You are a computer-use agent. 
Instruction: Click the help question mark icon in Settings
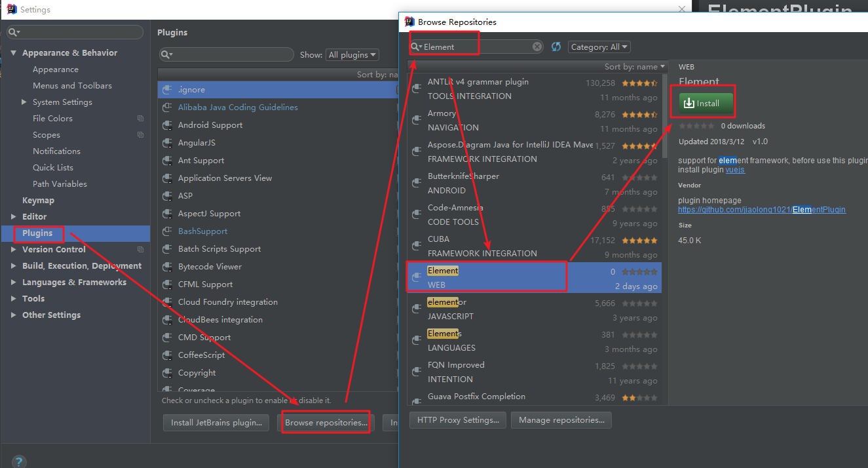click(19, 462)
